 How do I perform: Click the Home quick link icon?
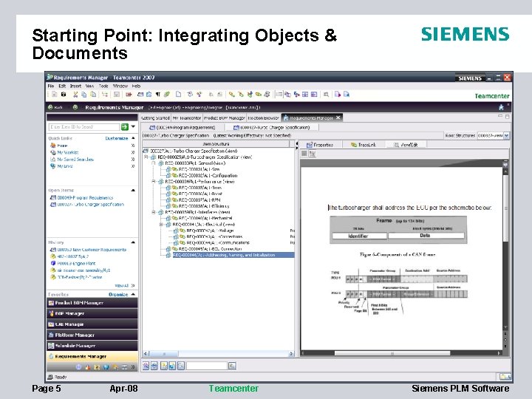pos(52,146)
